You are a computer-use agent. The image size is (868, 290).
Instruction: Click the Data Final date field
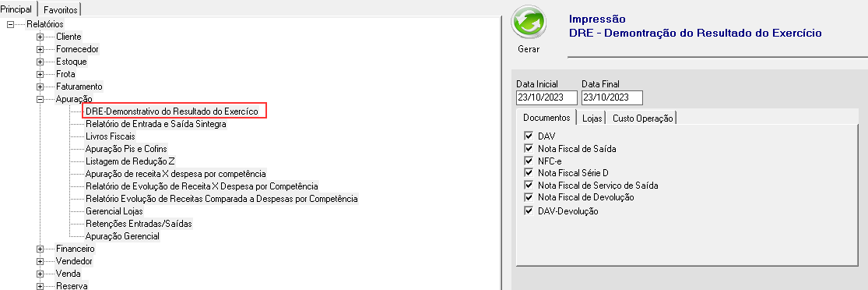click(612, 97)
